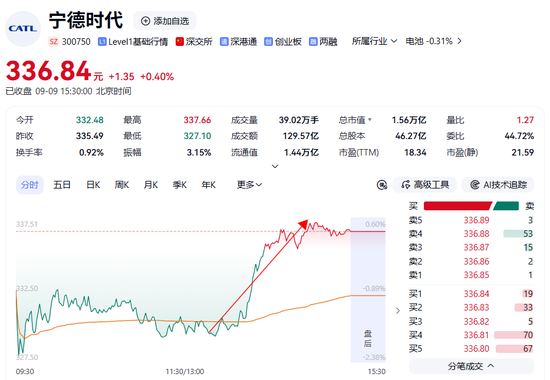550x380 pixels.
Task: Click the stock code 300750
Action: 76,42
